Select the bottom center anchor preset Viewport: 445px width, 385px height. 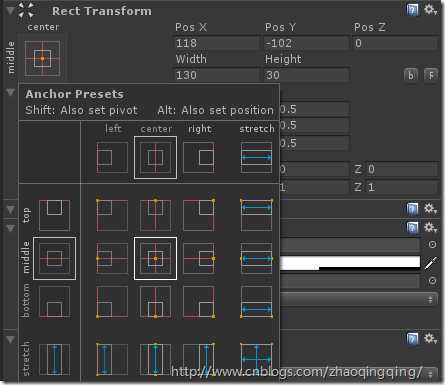(x=155, y=302)
